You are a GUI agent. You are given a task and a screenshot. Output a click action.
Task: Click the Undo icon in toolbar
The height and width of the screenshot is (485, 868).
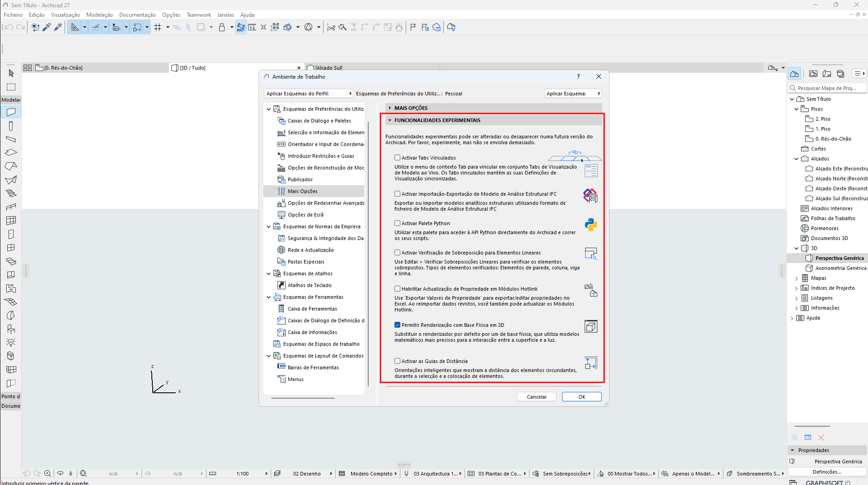(x=9, y=27)
